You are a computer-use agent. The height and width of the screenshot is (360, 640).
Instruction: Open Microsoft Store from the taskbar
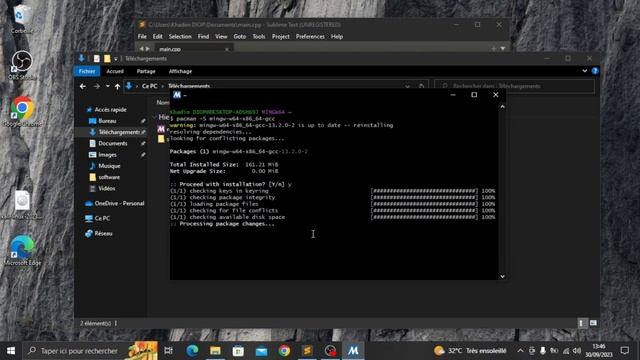click(238, 351)
